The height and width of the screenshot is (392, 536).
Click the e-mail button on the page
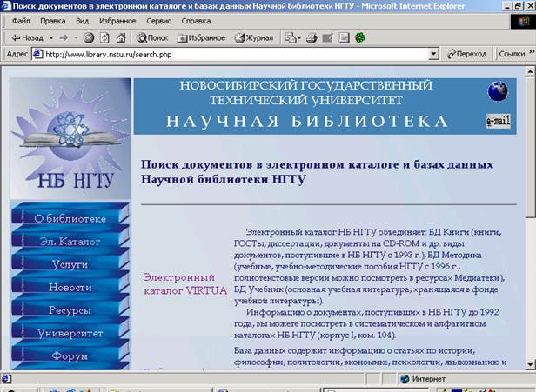point(498,121)
